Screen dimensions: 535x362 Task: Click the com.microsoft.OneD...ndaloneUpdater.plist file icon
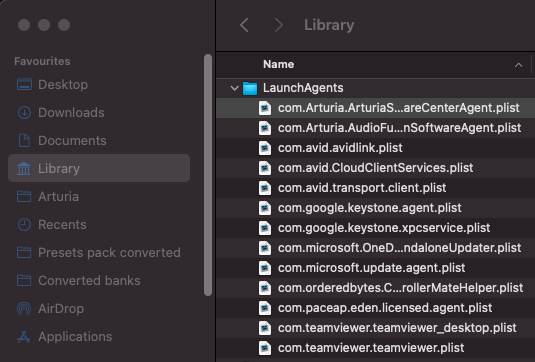click(265, 248)
